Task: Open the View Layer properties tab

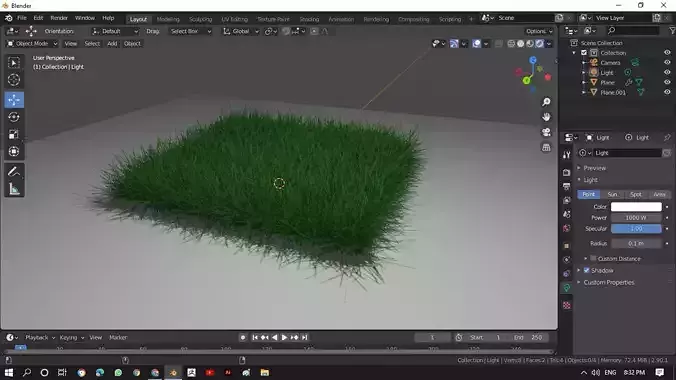Action: 566,200
